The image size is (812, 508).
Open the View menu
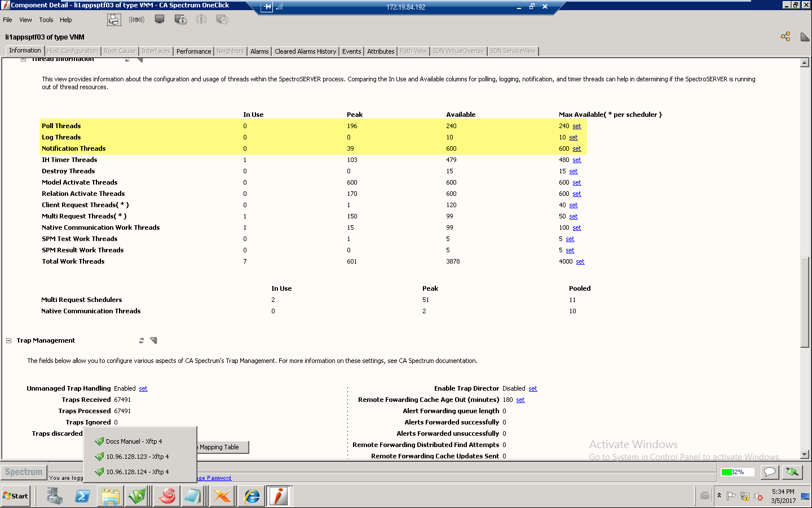(x=25, y=20)
